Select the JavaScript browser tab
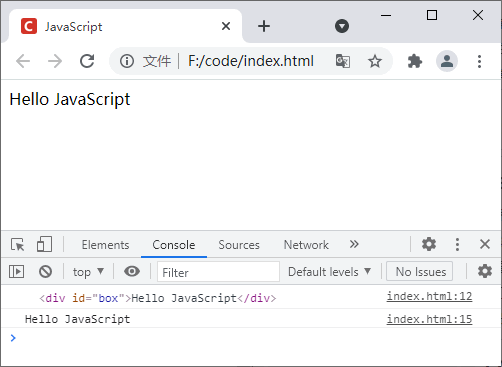Screen dimensions: 502x367 (x=125, y=26)
